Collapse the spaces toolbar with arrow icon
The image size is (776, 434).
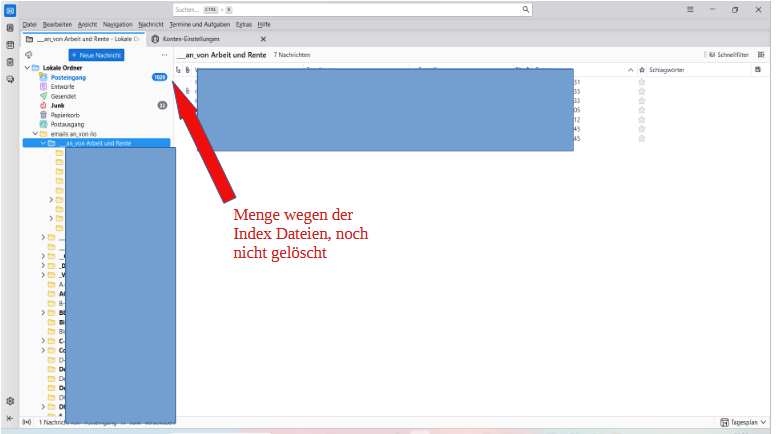point(10,419)
